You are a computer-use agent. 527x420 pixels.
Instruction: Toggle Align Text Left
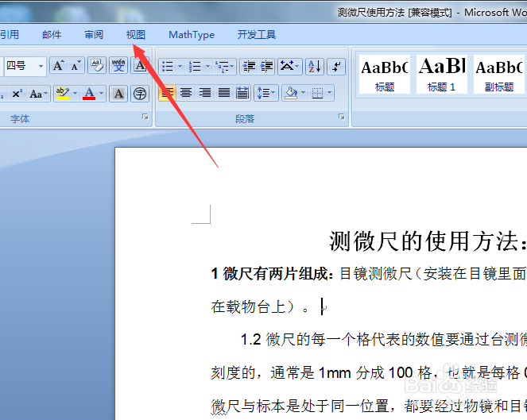(168, 93)
